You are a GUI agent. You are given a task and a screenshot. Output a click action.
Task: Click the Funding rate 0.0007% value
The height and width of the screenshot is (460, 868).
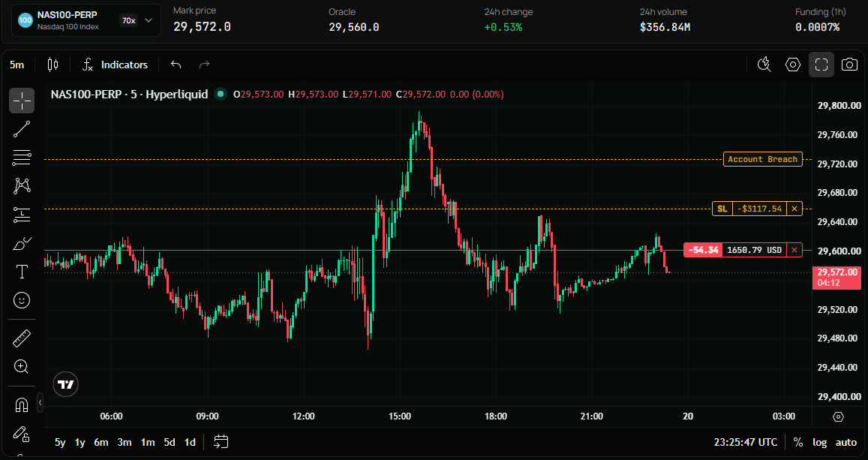(x=818, y=26)
